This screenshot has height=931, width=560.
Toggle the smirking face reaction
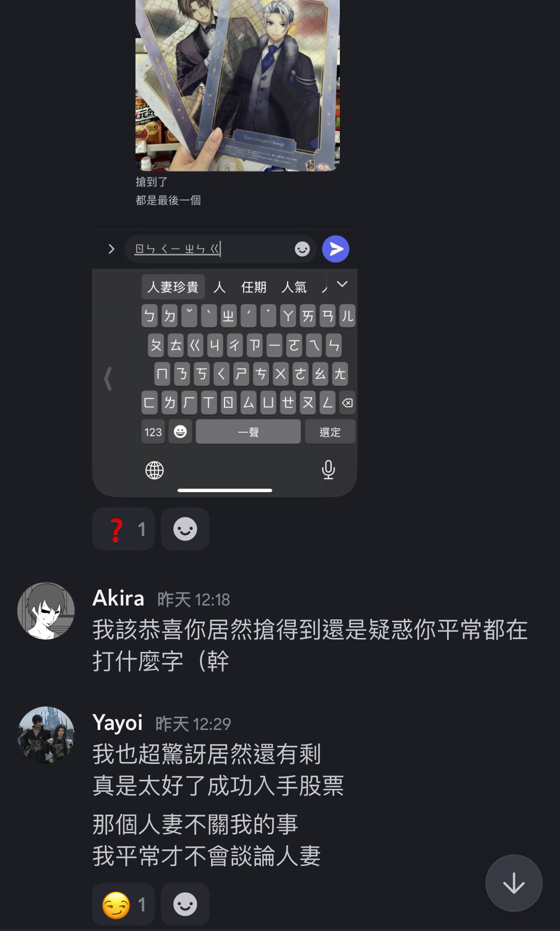[x=123, y=904]
